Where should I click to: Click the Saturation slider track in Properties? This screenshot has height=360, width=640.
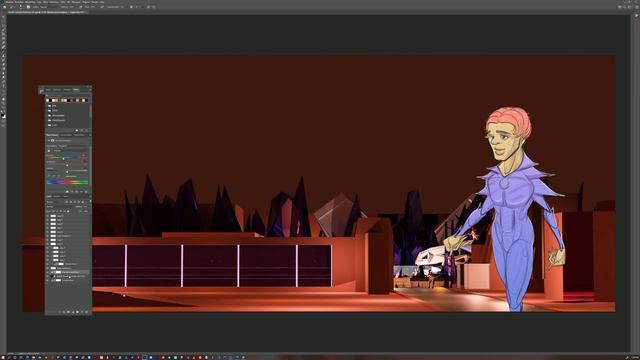67,165
